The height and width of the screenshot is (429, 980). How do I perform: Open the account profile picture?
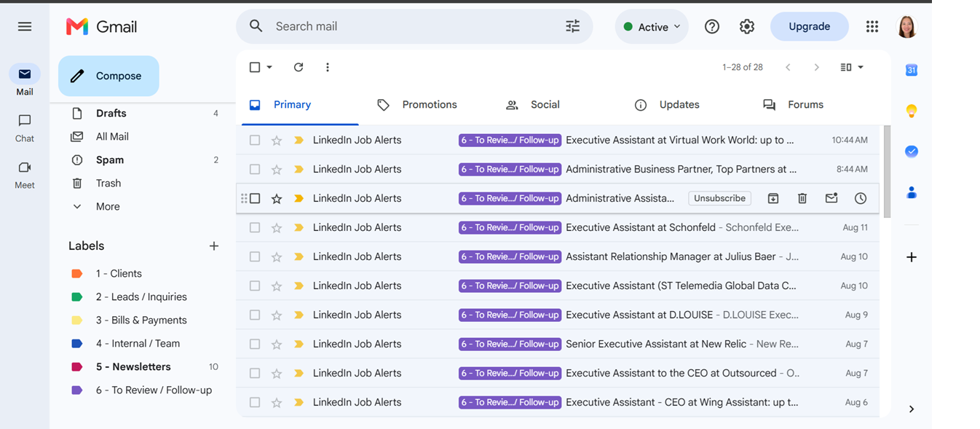pyautogui.click(x=906, y=27)
